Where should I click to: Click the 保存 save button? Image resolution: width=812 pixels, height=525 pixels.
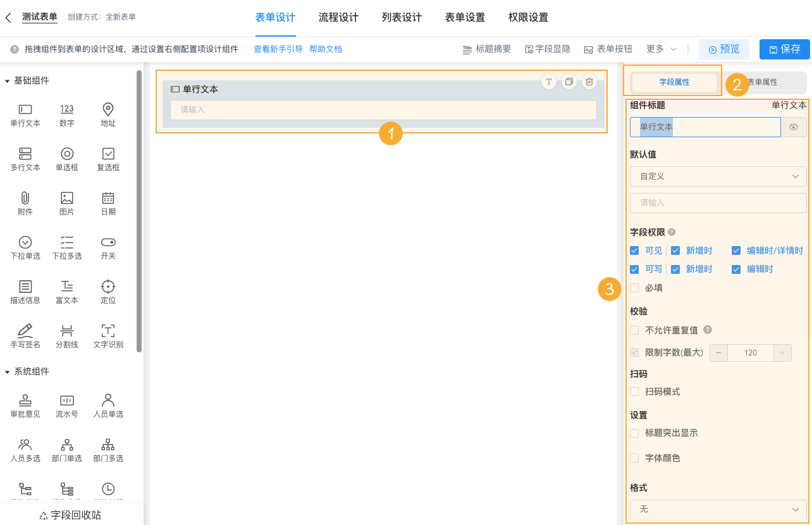784,49
